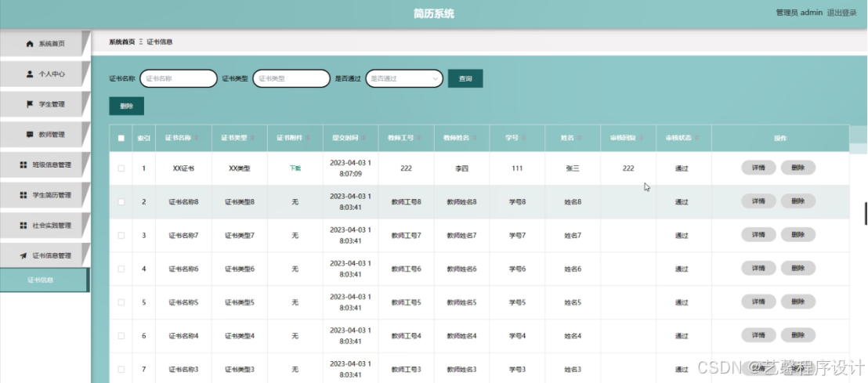This screenshot has width=868, height=383.
Task: Sort by 审核状态 column arrows
Action: point(697,138)
